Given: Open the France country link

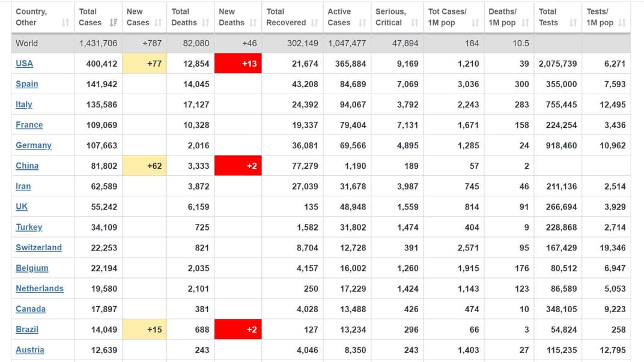Looking at the screenshot, I should pos(29,125).
